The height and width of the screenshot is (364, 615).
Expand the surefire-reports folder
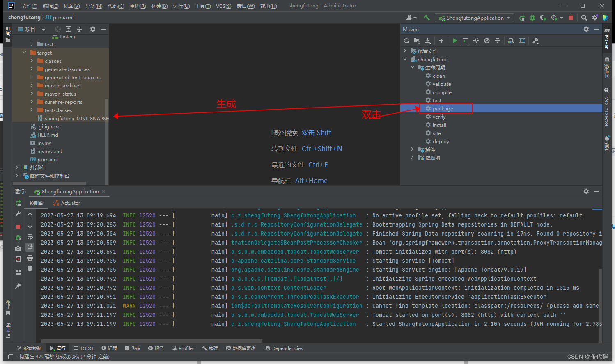(x=32, y=102)
